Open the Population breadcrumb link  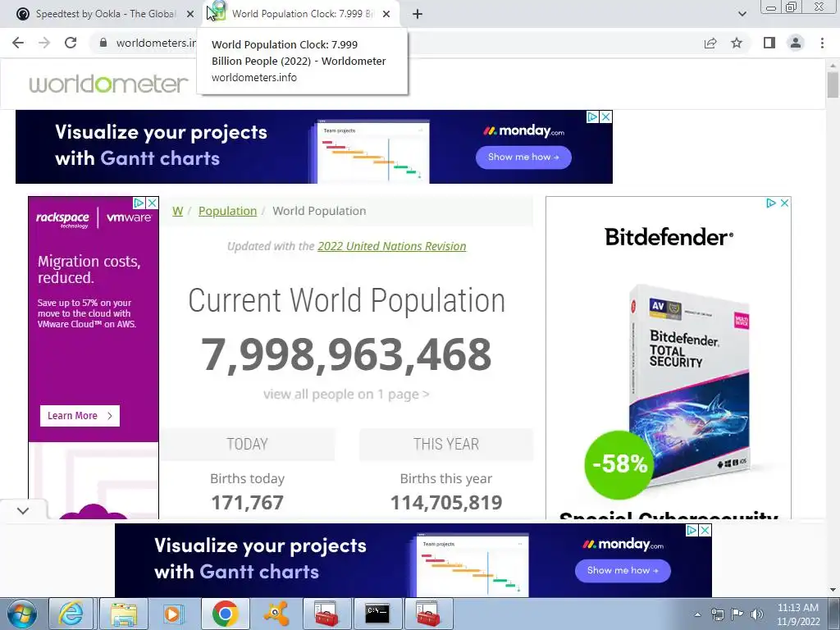[228, 211]
